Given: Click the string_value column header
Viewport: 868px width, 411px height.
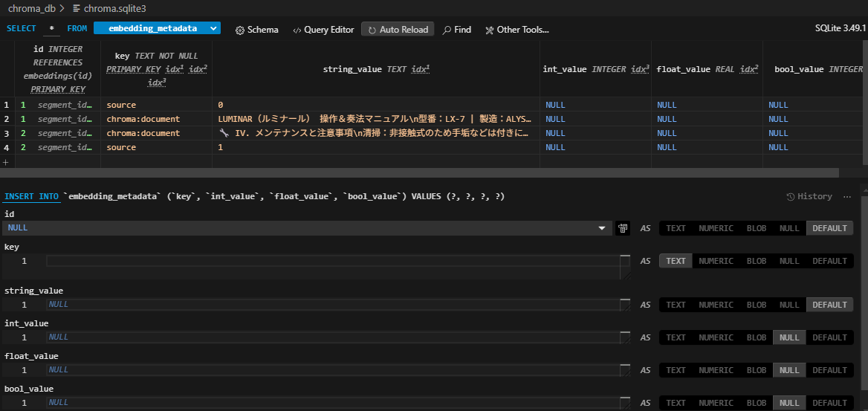Looking at the screenshot, I should [x=376, y=69].
